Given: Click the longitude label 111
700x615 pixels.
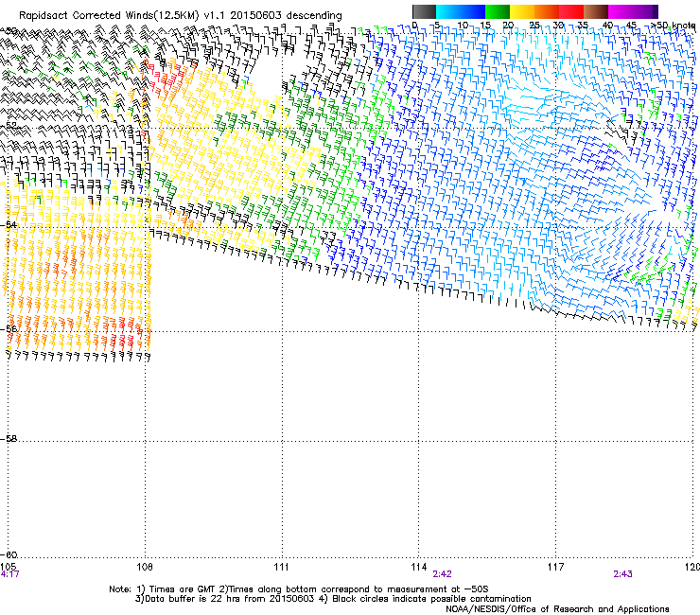Looking at the screenshot, I should [281, 567].
